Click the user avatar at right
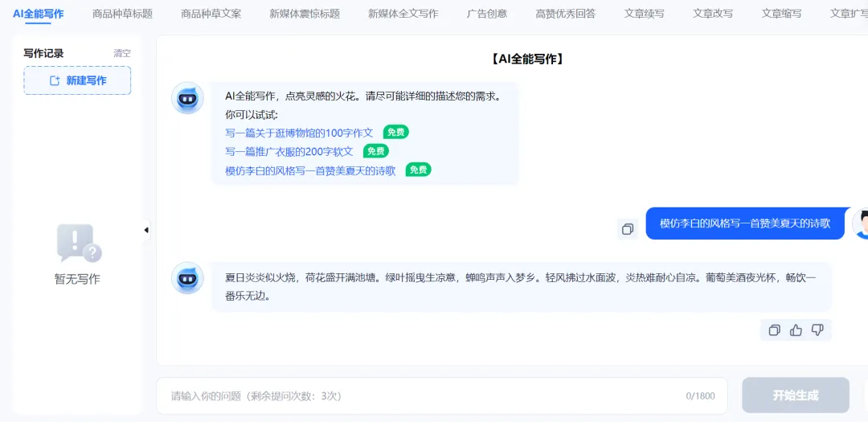The width and height of the screenshot is (868, 422). (x=860, y=223)
